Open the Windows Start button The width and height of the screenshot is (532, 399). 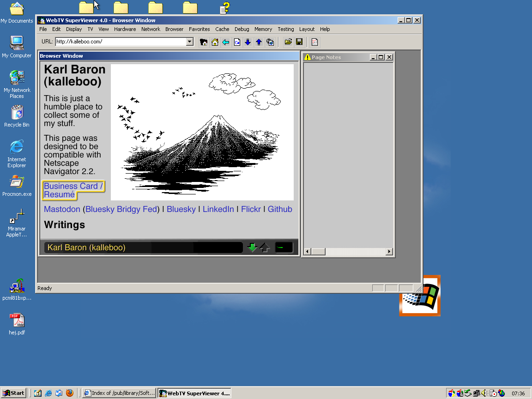[13, 393]
